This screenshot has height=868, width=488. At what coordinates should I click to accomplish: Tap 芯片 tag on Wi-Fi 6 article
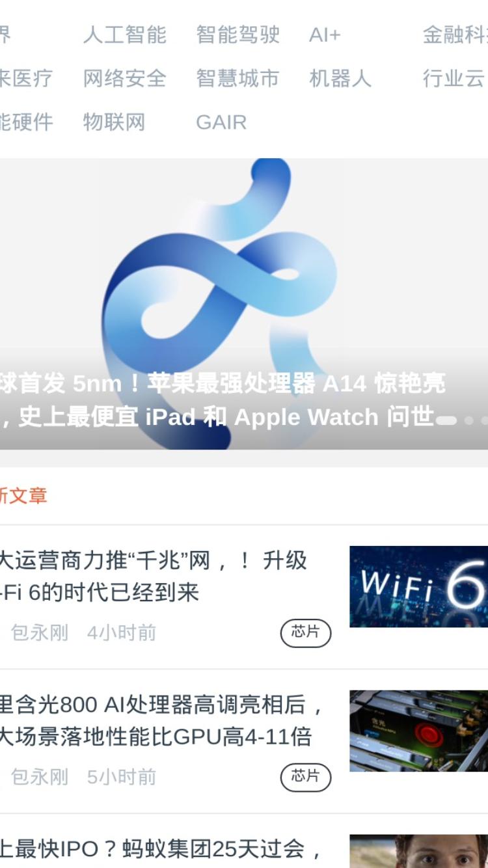point(306,633)
